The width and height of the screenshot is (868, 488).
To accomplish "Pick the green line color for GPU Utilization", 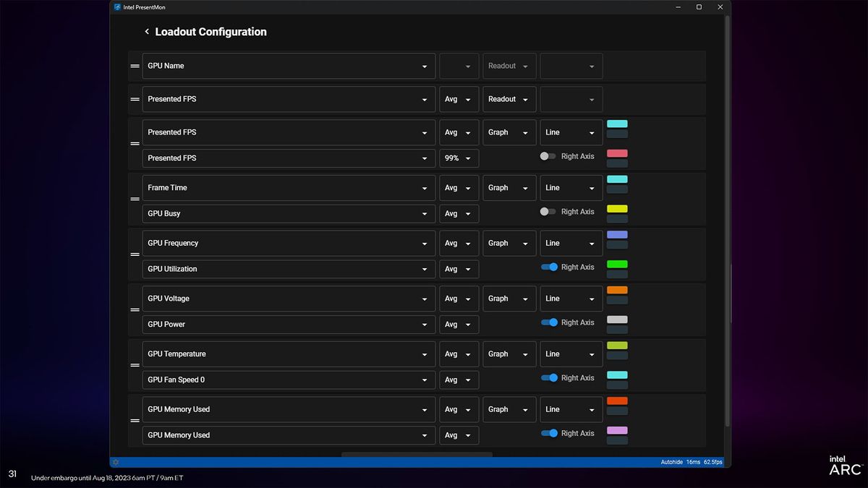I will pos(617,264).
